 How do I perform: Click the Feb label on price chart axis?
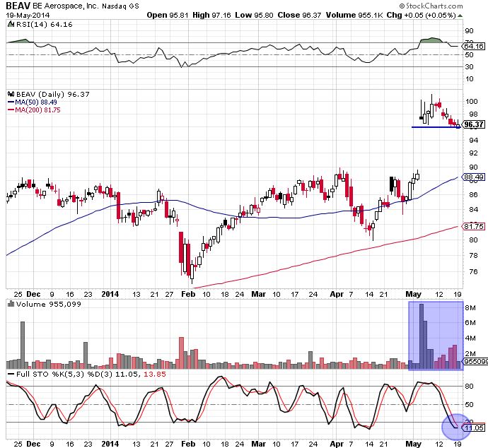click(188, 294)
